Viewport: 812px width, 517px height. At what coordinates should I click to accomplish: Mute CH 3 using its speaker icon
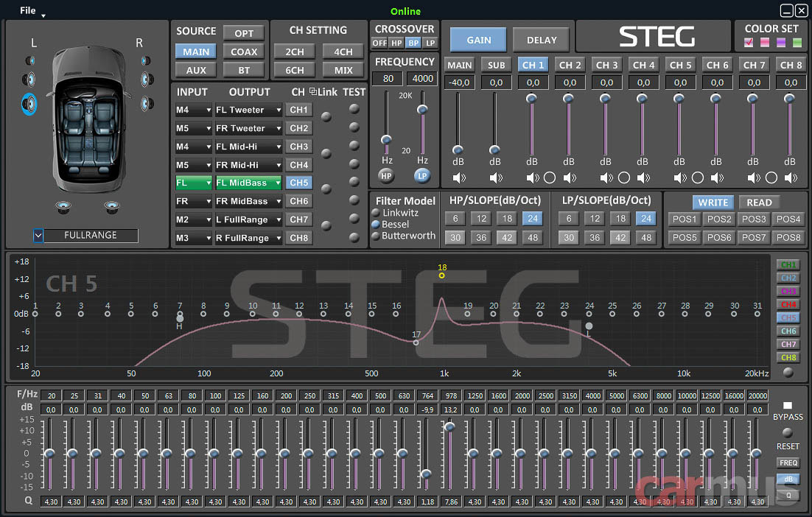click(606, 178)
